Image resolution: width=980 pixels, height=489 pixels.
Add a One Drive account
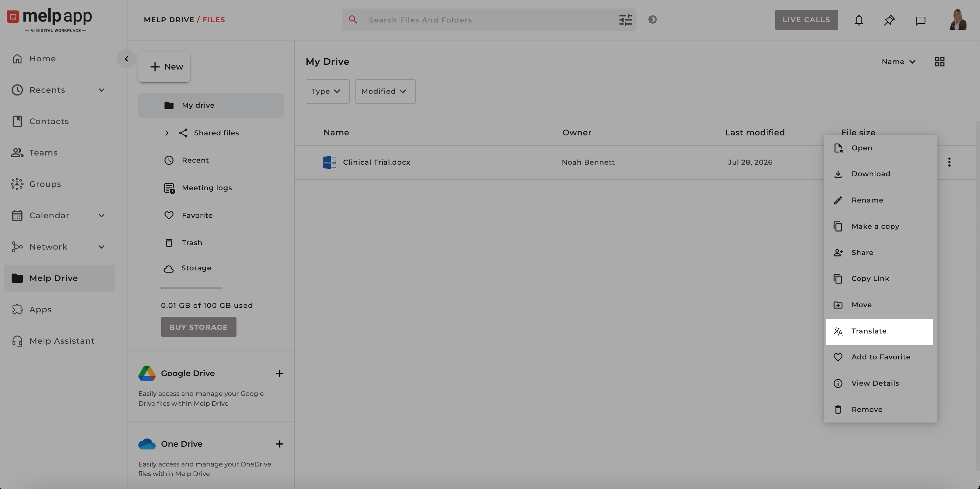coord(279,444)
